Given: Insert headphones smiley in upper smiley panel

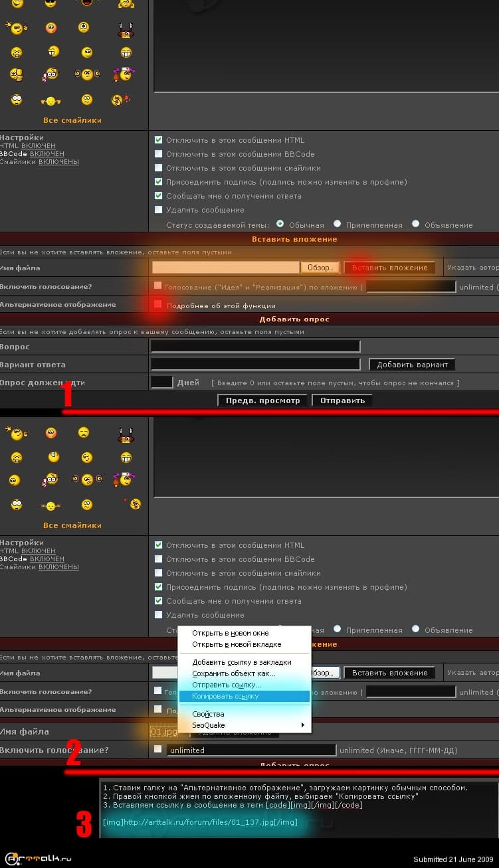Looking at the screenshot, I should [x=86, y=74].
